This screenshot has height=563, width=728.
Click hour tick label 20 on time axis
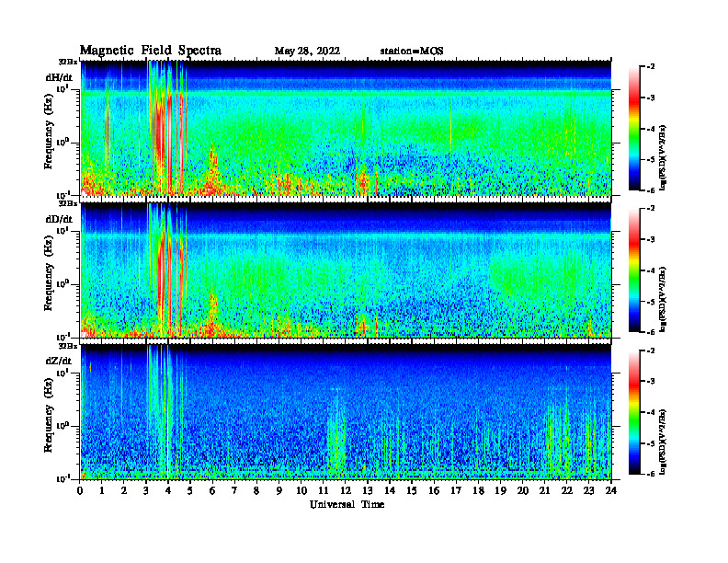[522, 490]
